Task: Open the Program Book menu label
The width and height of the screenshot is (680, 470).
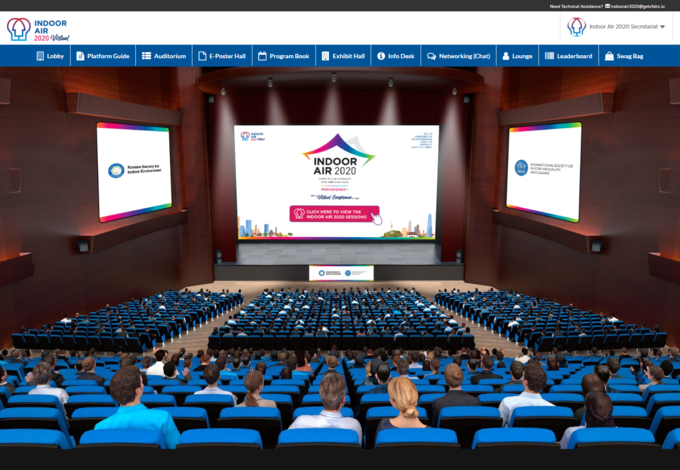Action: coord(289,56)
